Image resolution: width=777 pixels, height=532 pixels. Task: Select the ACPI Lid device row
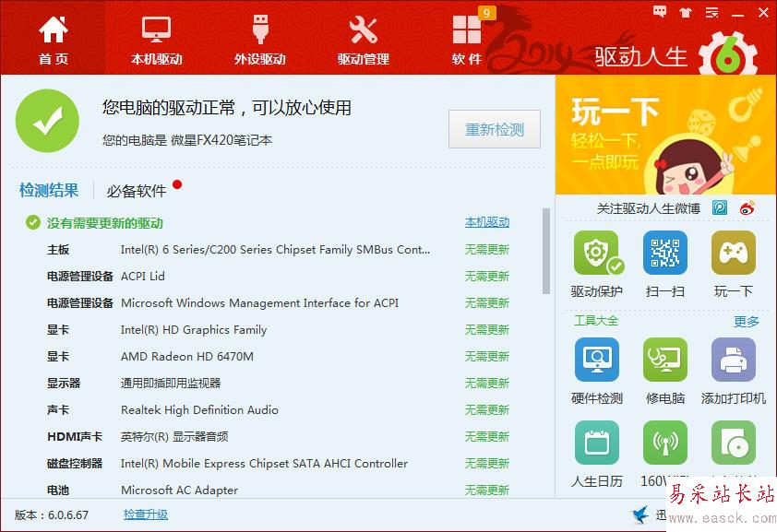278,277
